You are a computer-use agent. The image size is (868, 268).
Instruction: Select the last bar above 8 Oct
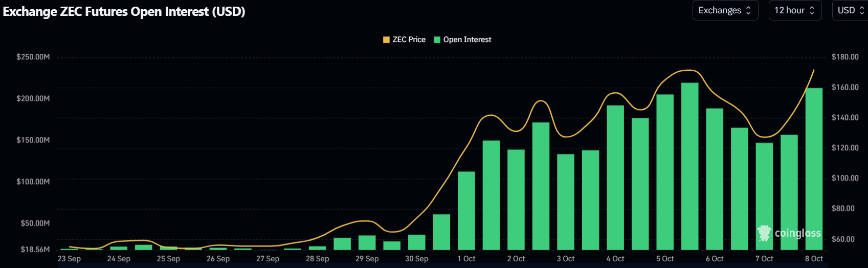(814, 169)
